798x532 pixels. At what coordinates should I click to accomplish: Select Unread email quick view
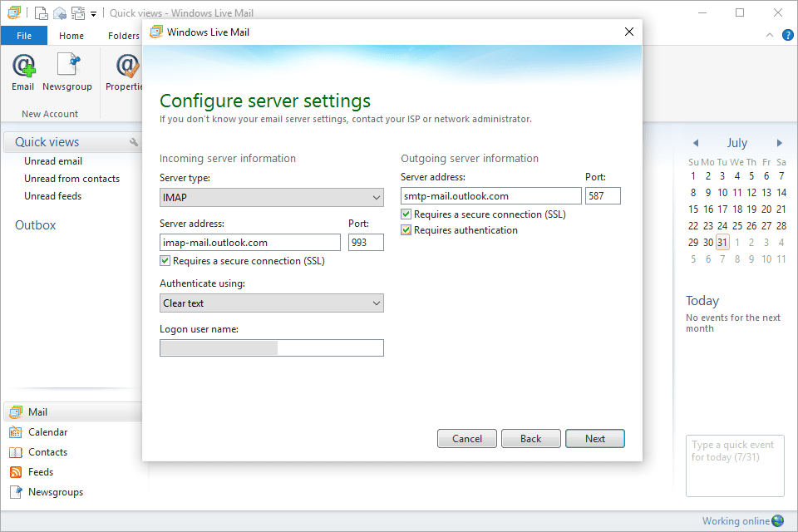[53, 161]
